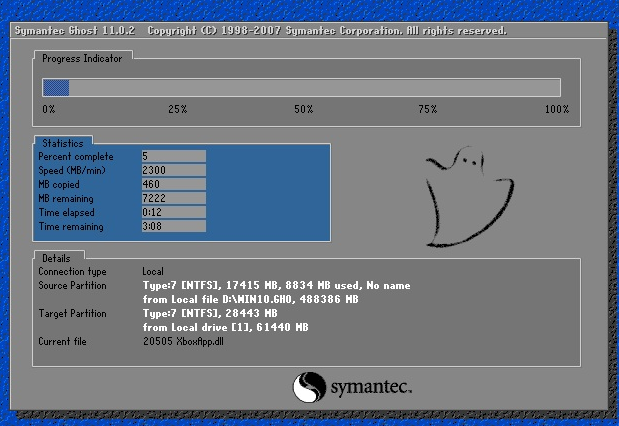619x426 pixels.
Task: Click the 25% progress scale label
Action: 177,108
